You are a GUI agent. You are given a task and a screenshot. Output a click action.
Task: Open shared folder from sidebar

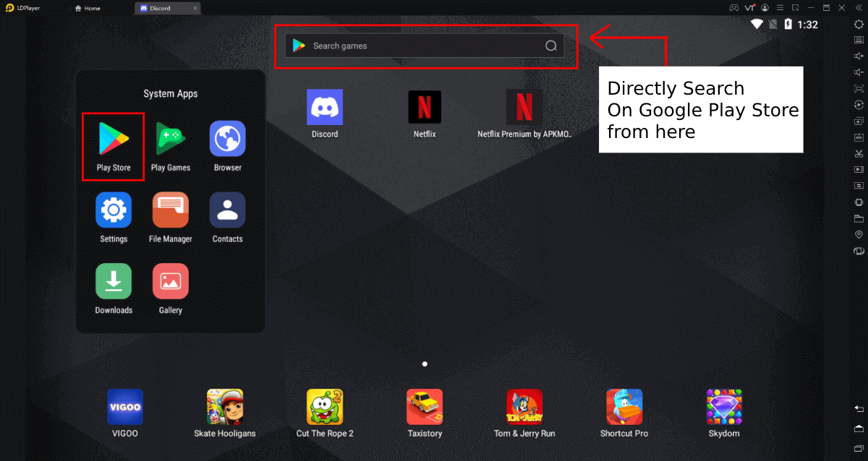tap(859, 218)
